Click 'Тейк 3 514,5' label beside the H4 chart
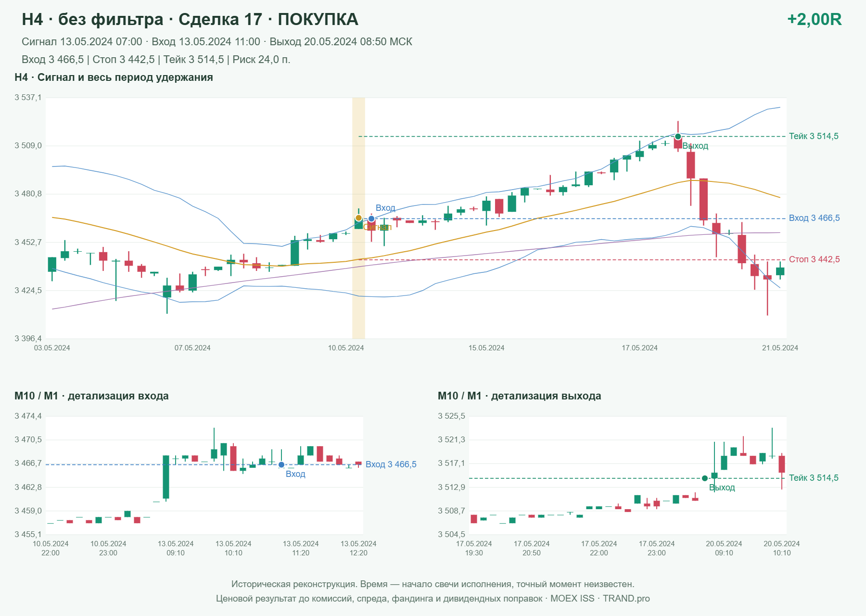This screenshot has height=616, width=866. [814, 136]
